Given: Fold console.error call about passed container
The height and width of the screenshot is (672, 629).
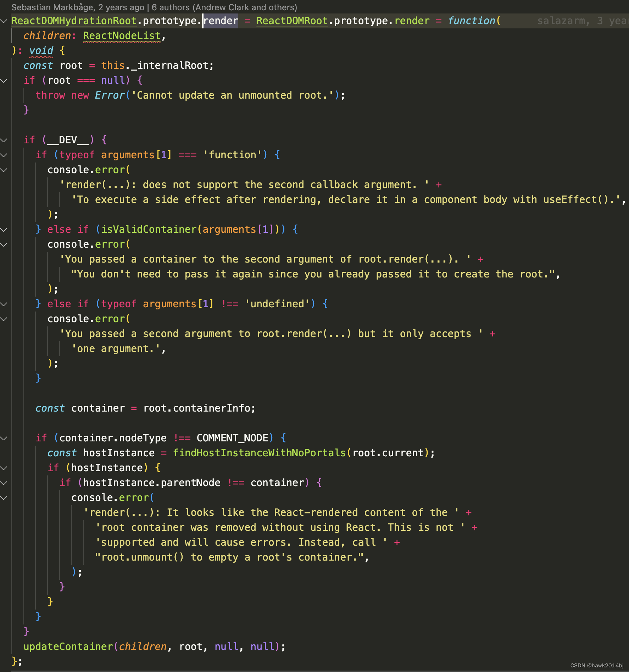Looking at the screenshot, I should (4, 245).
